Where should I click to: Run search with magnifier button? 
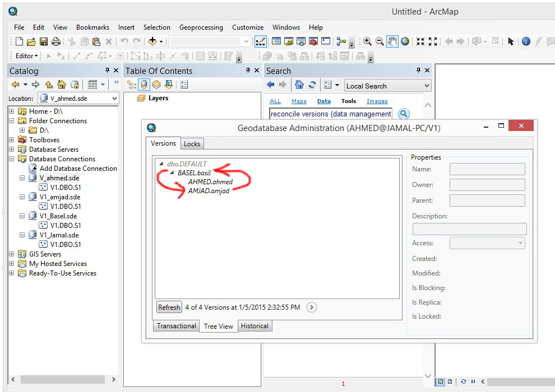tap(404, 114)
